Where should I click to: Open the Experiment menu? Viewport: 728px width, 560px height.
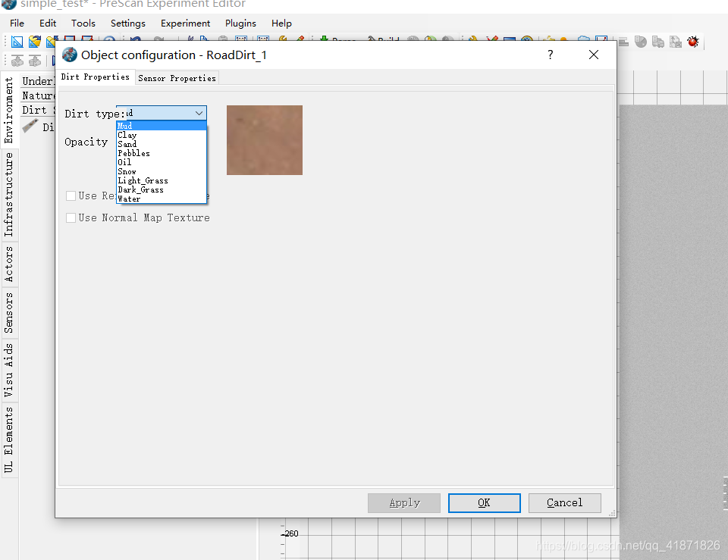(x=185, y=23)
